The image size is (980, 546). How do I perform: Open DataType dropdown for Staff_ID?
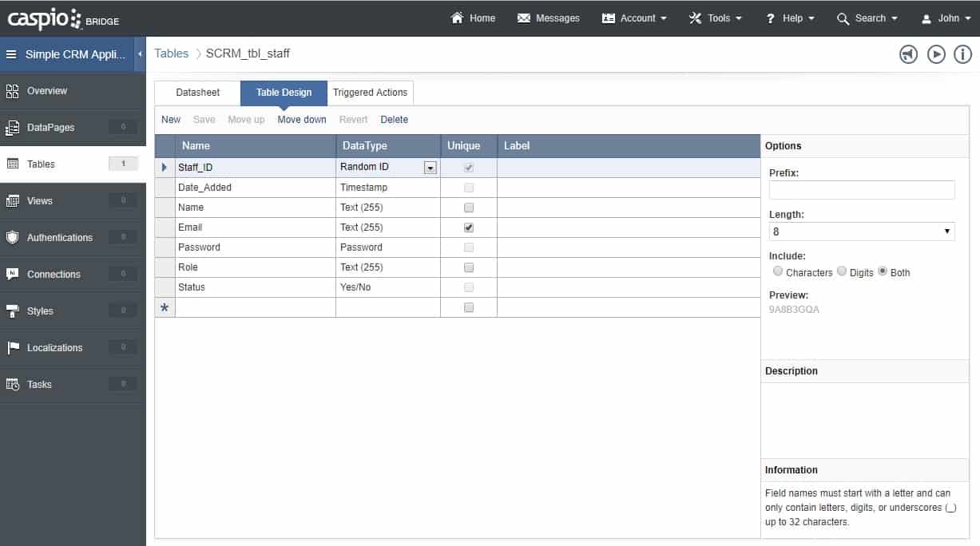430,168
